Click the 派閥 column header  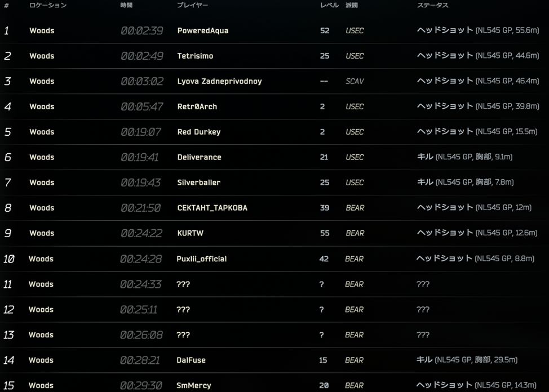coord(351,5)
